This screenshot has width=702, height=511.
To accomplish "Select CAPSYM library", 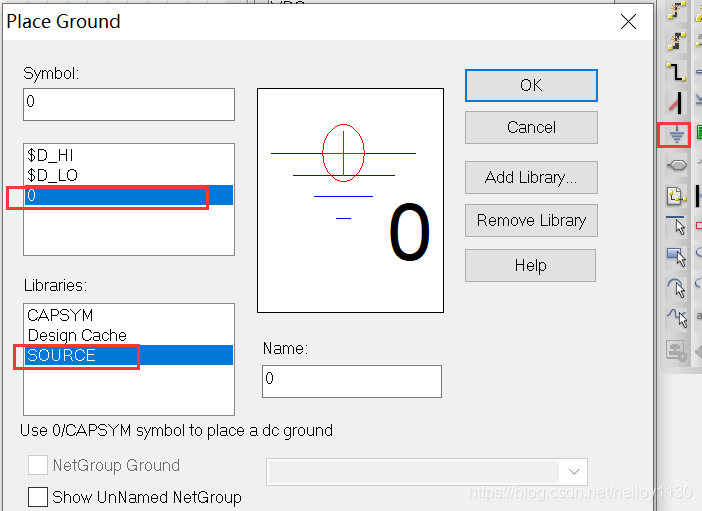I will [x=129, y=315].
